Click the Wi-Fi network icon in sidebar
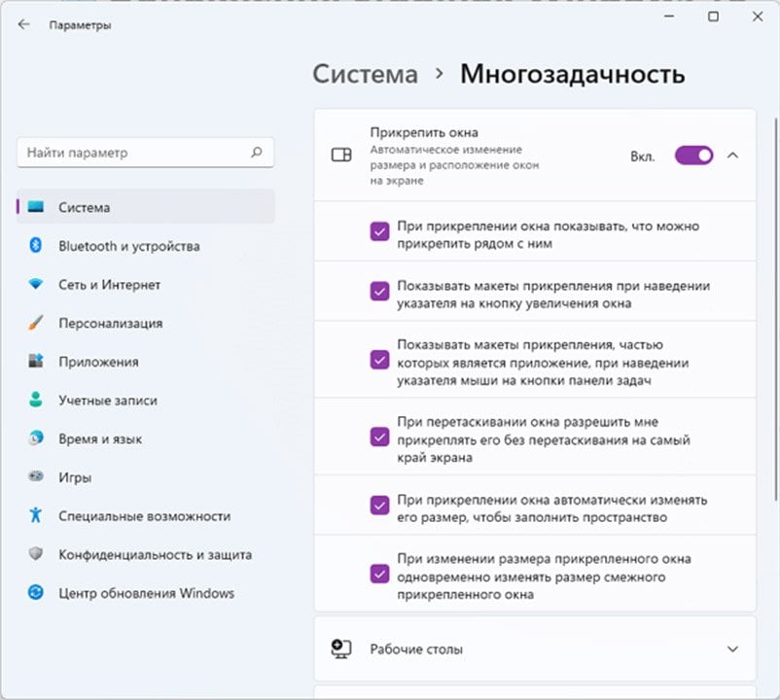The image size is (780, 700). (35, 284)
